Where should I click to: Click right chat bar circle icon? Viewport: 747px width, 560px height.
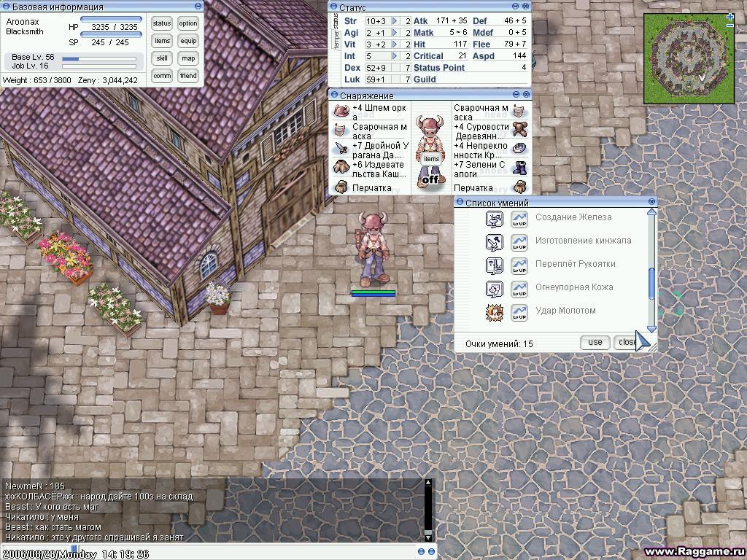tap(431, 551)
